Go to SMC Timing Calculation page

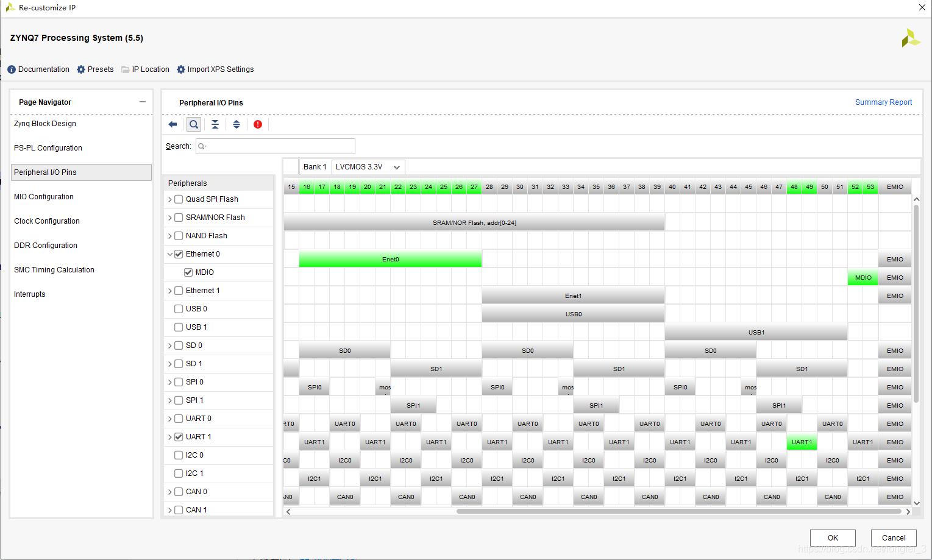[x=54, y=270]
